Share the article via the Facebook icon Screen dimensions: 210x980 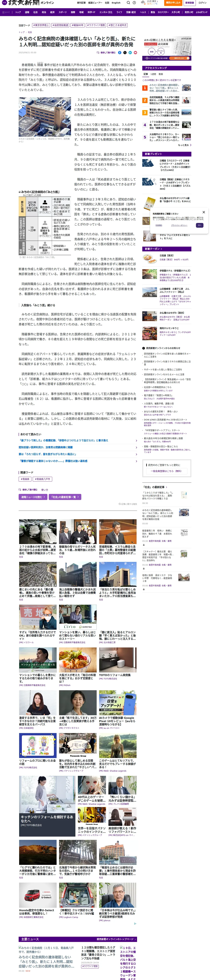click(x=120, y=52)
